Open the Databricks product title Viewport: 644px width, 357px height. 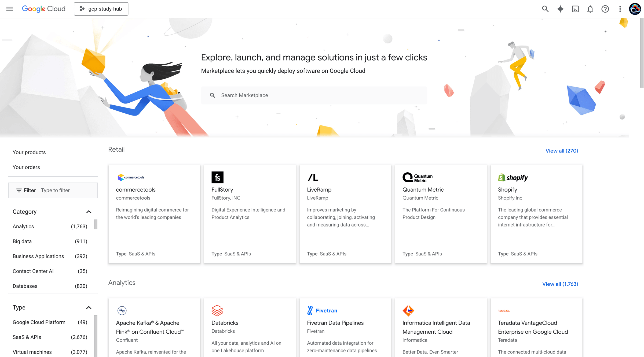click(x=225, y=323)
